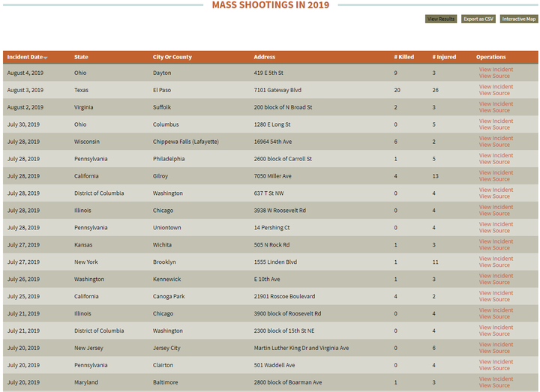Open View Incident for 3900 block Roosevelt Rd
Viewport: 540px width, 392px height.
(496, 310)
